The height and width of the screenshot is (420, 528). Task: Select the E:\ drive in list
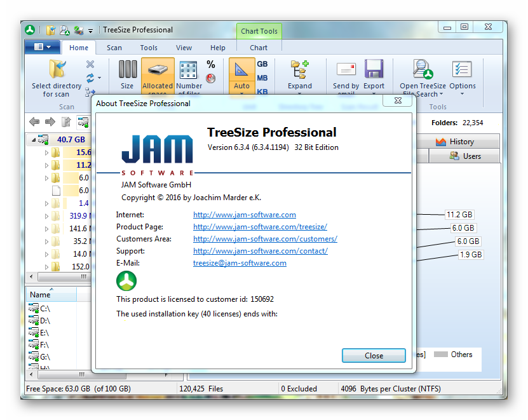(39, 333)
